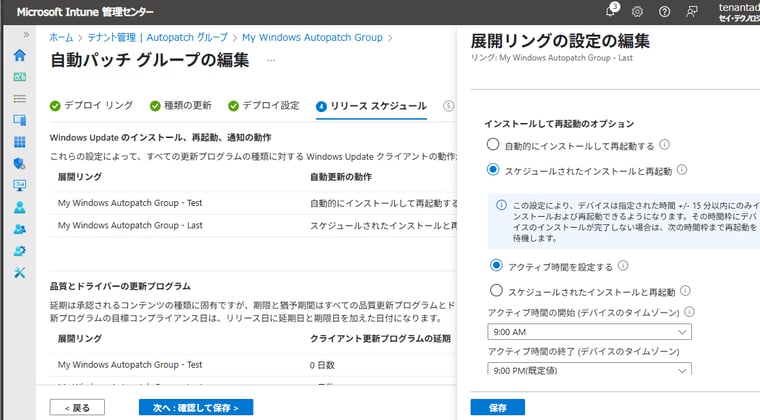Select the lower スケジュールされたインストールと再起動 radio button
The width and height of the screenshot is (760, 420).
pos(496,291)
